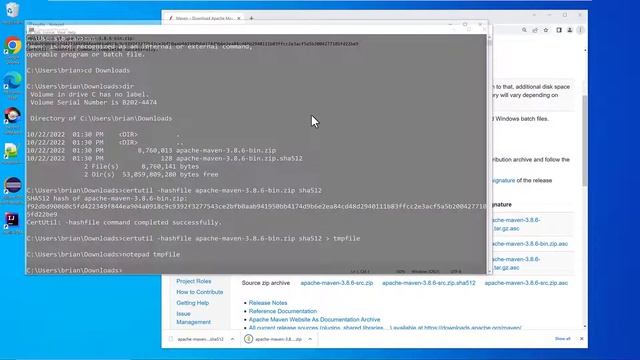The width and height of the screenshot is (640, 360).
Task: Download apache-maven-3.8.6-src.zip
Action: coord(337,283)
